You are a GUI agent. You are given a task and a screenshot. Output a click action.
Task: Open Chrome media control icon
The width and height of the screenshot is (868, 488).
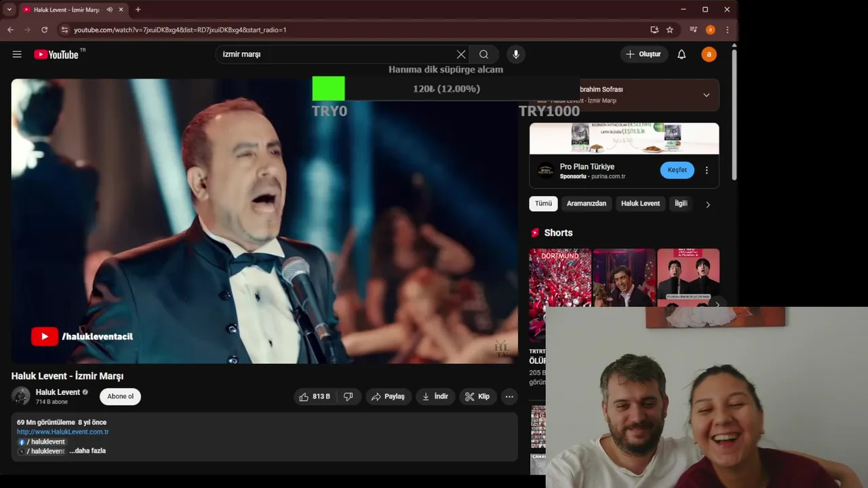[x=693, y=30]
